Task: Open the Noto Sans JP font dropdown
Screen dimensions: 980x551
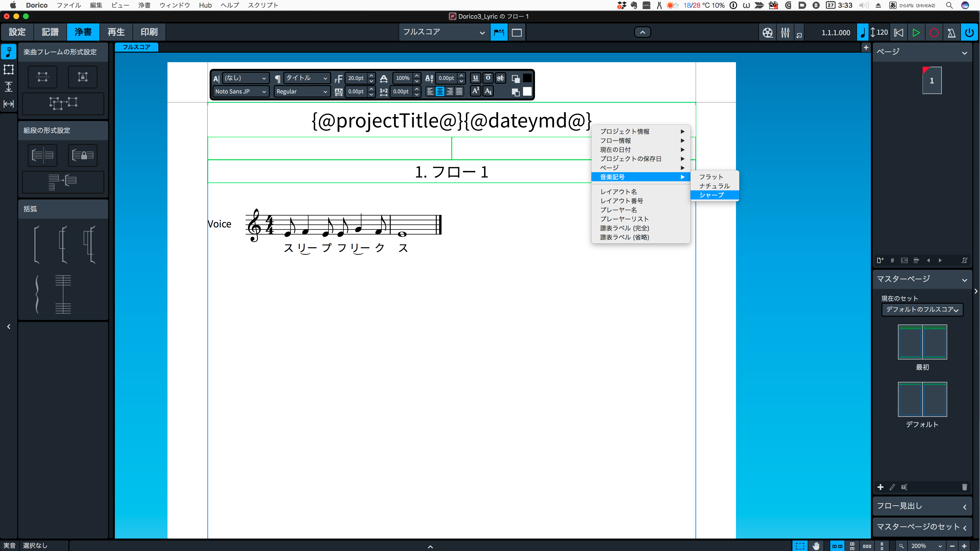Action: (x=240, y=91)
